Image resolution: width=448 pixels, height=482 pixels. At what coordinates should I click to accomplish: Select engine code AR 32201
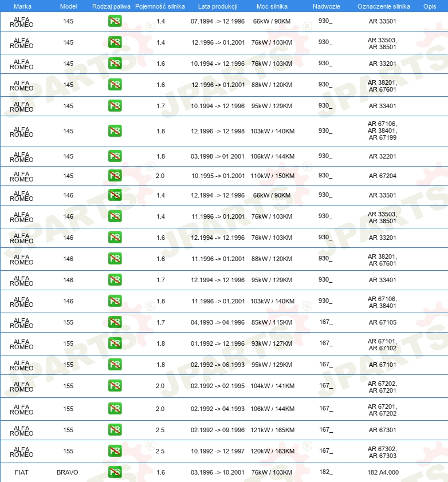coord(383,156)
